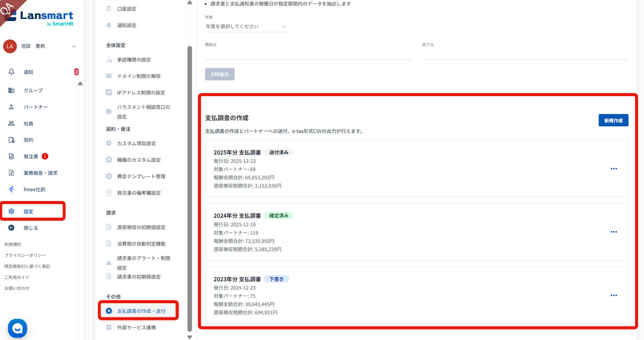Open options menu for 2025年分 支払調書

click(x=614, y=169)
